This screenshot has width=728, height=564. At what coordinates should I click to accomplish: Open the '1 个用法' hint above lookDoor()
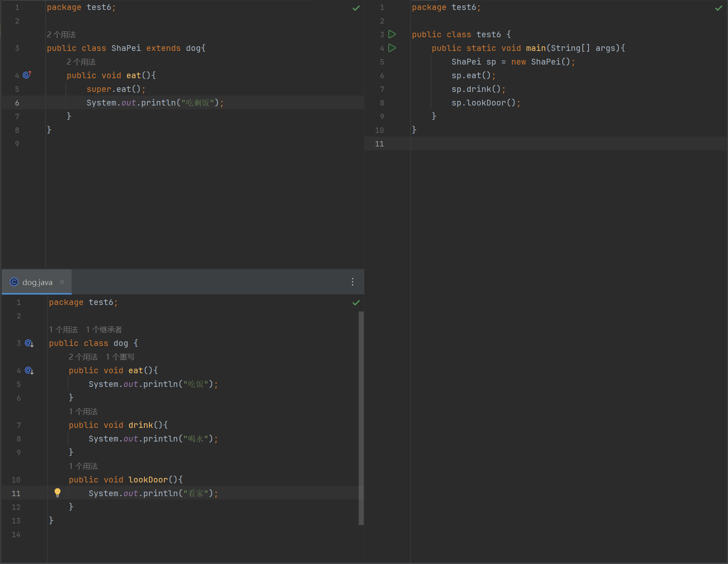coord(83,466)
